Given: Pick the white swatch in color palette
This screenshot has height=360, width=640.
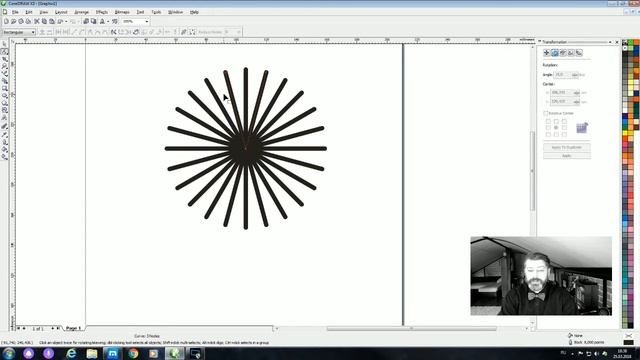Looking at the screenshot, I should pos(625,110).
